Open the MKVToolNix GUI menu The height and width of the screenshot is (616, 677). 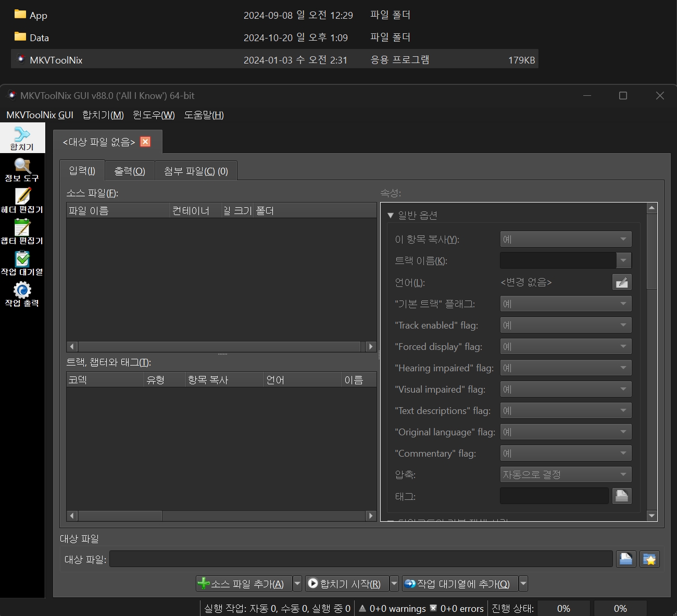tap(40, 115)
